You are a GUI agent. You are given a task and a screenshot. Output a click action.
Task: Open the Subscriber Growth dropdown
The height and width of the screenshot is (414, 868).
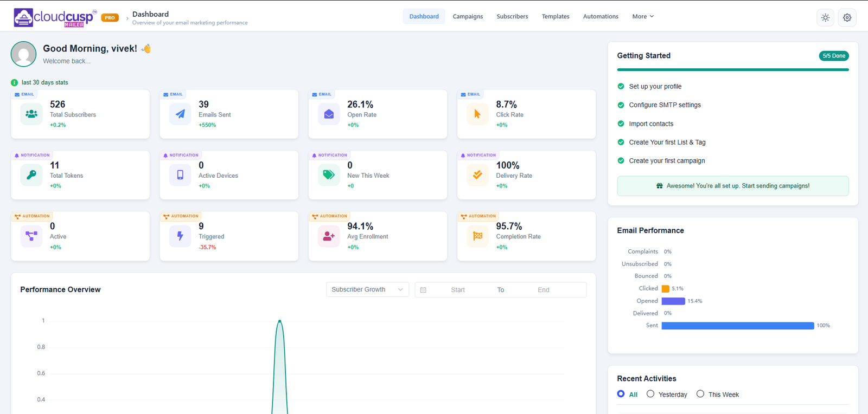point(367,289)
